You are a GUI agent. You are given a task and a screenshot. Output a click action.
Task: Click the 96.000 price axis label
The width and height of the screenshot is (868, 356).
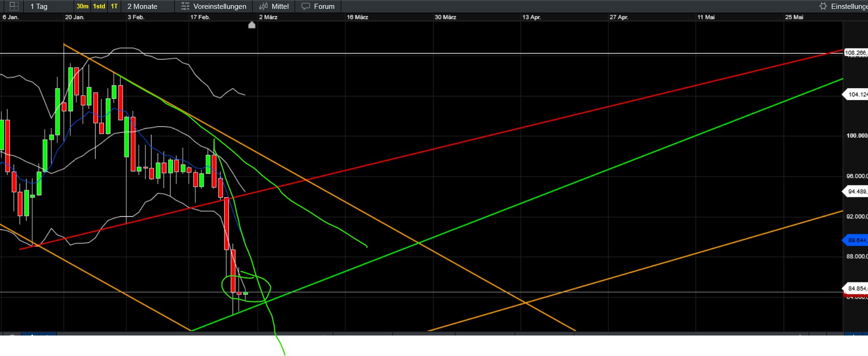coord(857,176)
